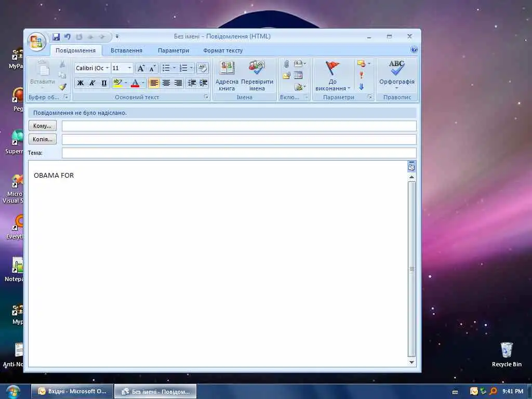Screen dimensions: 532x399
Task: Save the message via quick access toolbar
Action: coord(56,37)
